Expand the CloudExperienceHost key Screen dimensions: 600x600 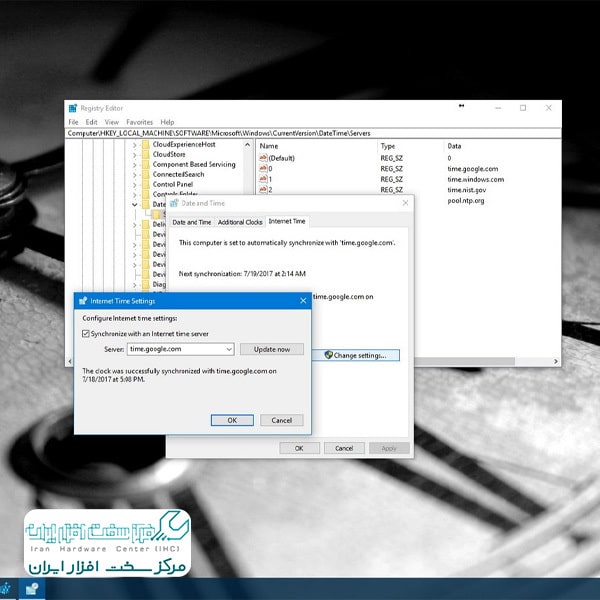click(134, 145)
